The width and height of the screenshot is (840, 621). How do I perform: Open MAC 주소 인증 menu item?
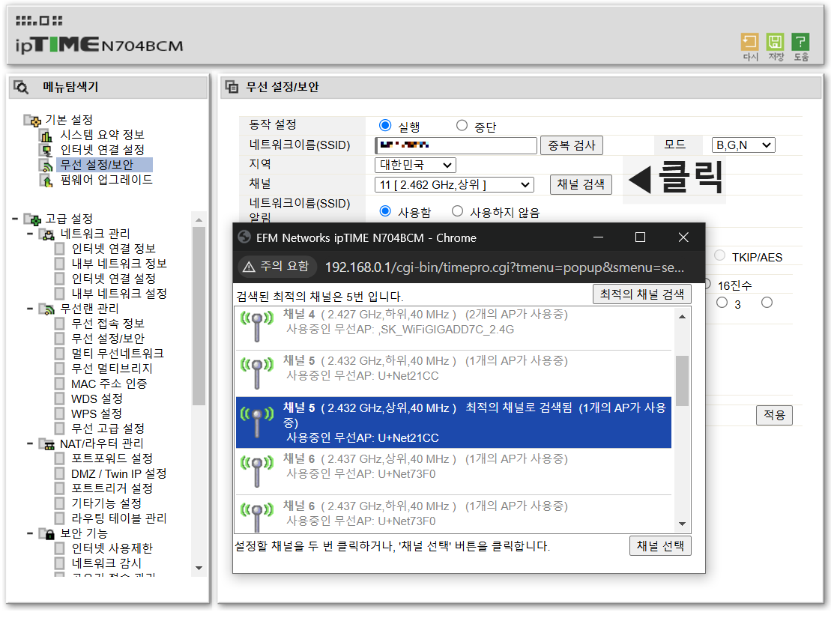109,384
